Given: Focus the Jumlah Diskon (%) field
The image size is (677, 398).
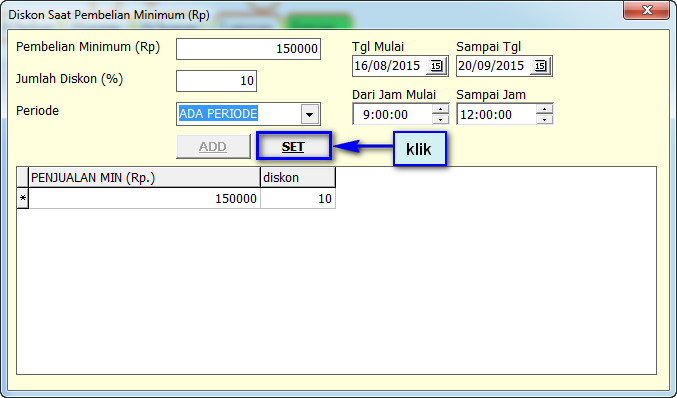Looking at the screenshot, I should click(x=216, y=81).
